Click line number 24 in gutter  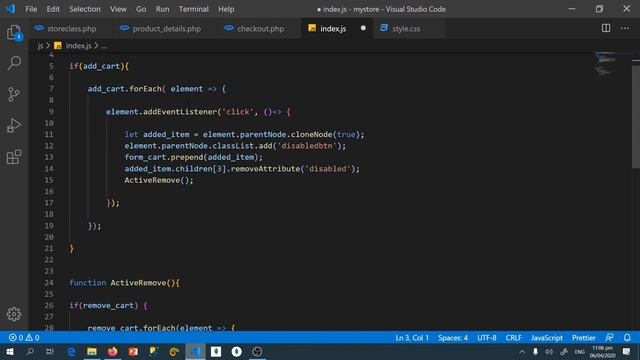click(49, 282)
